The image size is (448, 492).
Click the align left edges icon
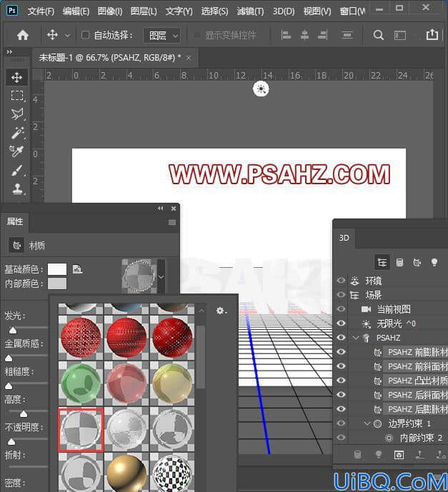[286, 35]
